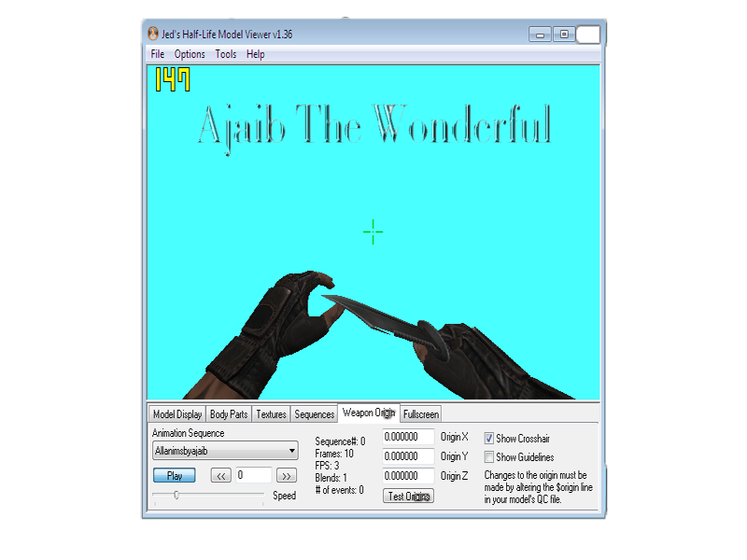Expand the Animation Sequence dropdown
The height and width of the screenshot is (560, 747).
(292, 452)
